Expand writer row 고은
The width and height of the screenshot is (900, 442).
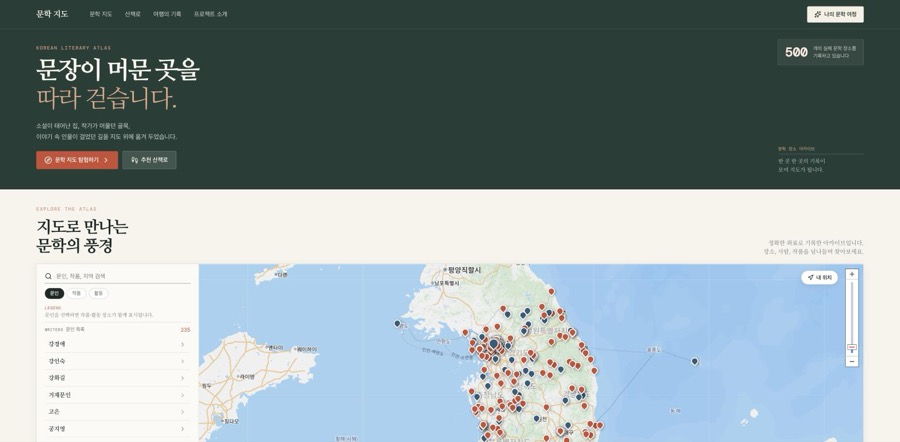[x=118, y=412]
